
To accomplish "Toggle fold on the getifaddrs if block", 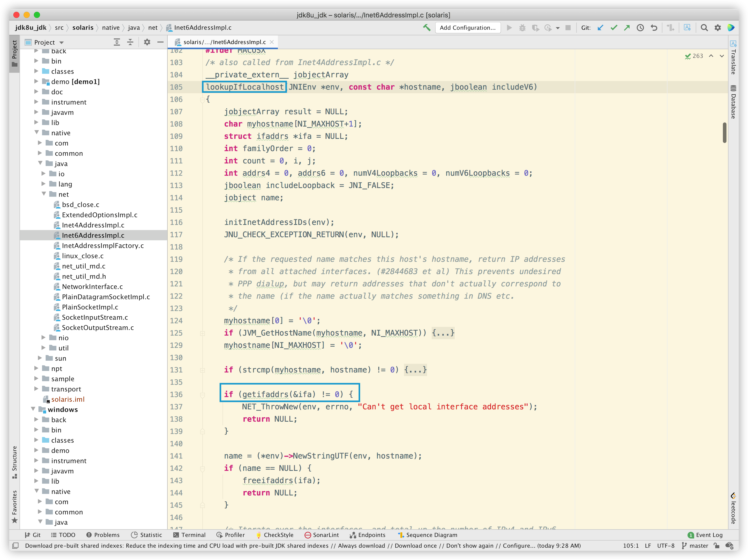I will click(x=202, y=395).
